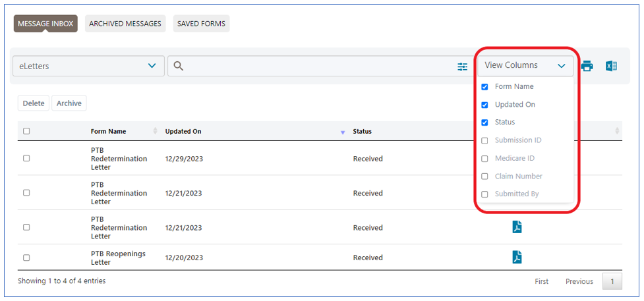Open PDF for 12/20/2023 Reopenings Letter

[x=517, y=258]
